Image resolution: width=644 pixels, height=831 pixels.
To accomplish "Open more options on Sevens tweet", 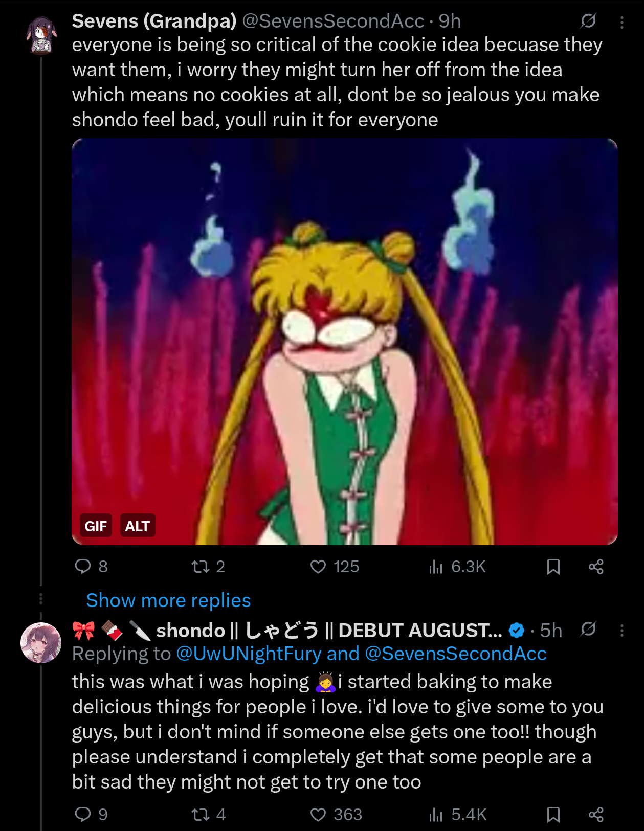I will pyautogui.click(x=621, y=22).
